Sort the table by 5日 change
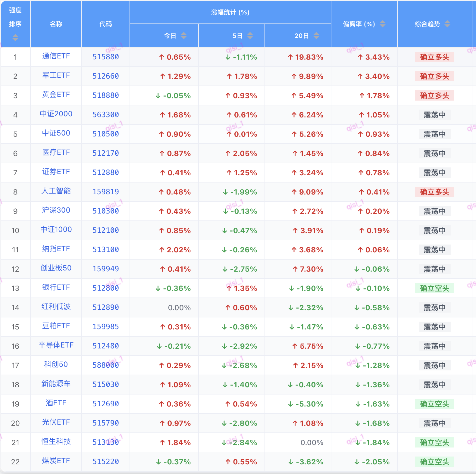 tap(250, 36)
